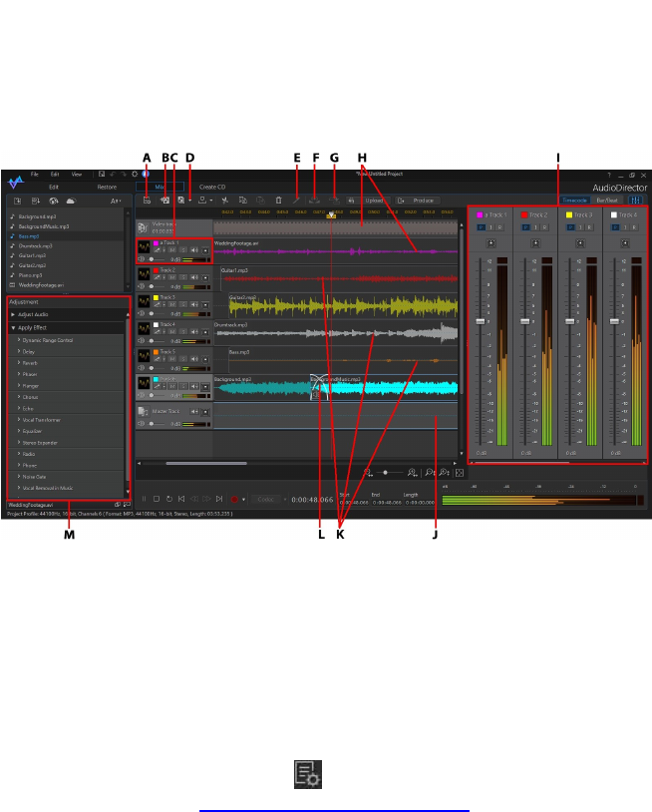Click the fit to window zoom icon
This screenshot has height=812, width=652.
(x=460, y=472)
